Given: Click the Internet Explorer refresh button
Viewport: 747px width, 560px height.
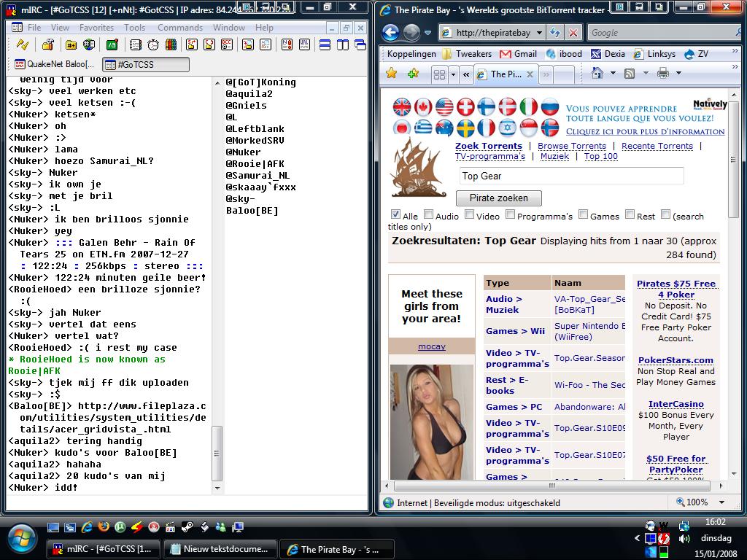Looking at the screenshot, I should (x=555, y=33).
